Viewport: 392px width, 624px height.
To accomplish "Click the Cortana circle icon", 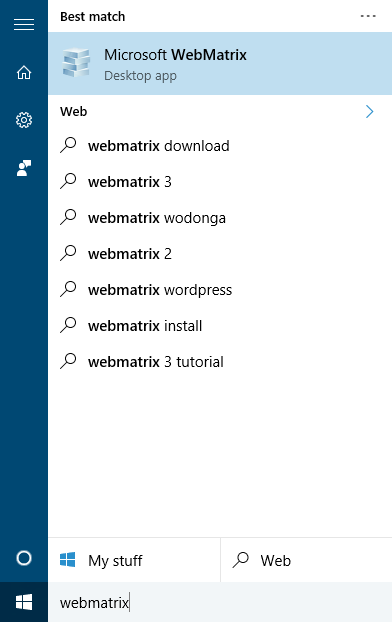I will tap(24, 558).
